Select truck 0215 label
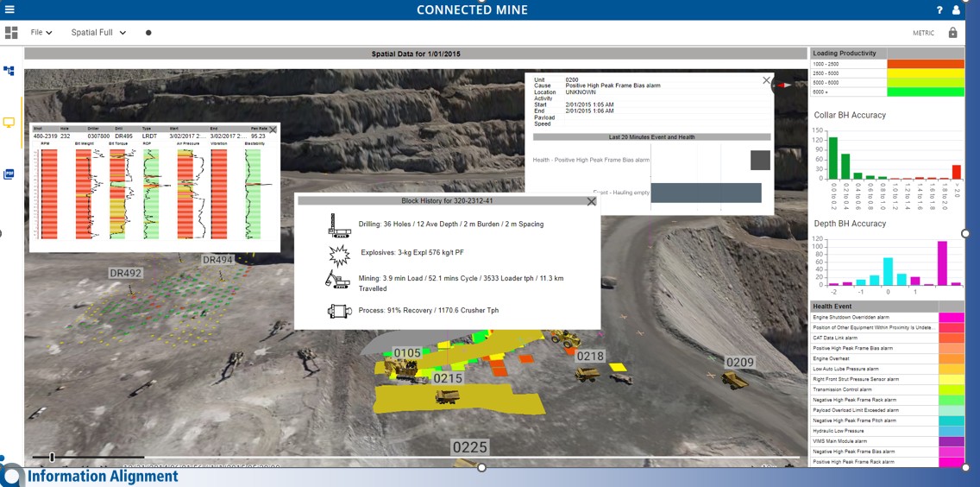The image size is (980, 487). (448, 378)
